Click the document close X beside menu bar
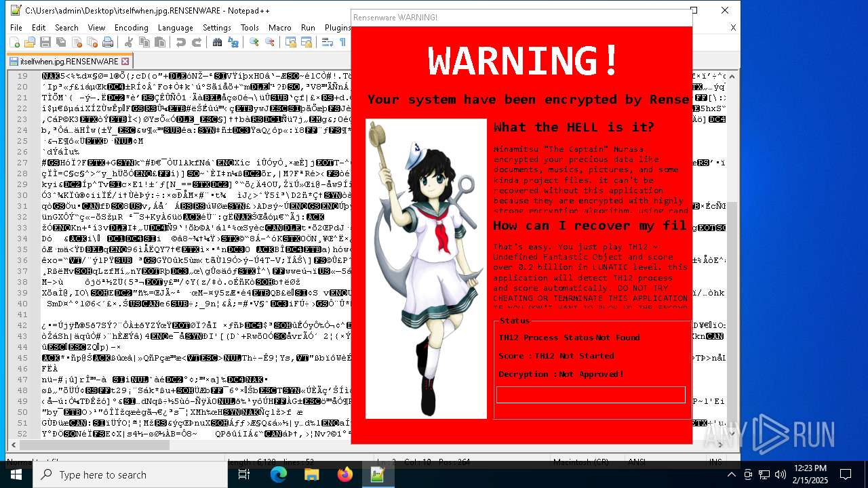Screen dimensions: 868x488 point(733,28)
